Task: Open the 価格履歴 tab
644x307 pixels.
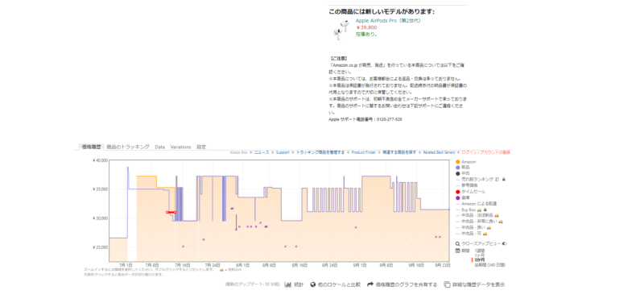Action: point(91,147)
